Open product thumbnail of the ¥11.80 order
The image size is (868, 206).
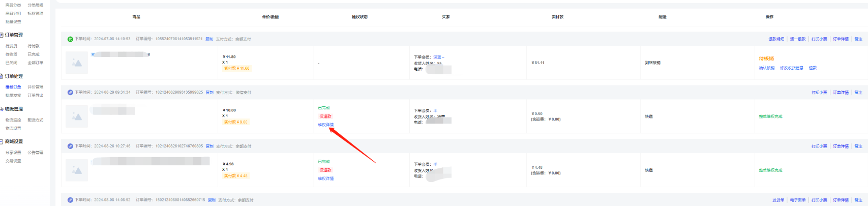click(x=77, y=63)
